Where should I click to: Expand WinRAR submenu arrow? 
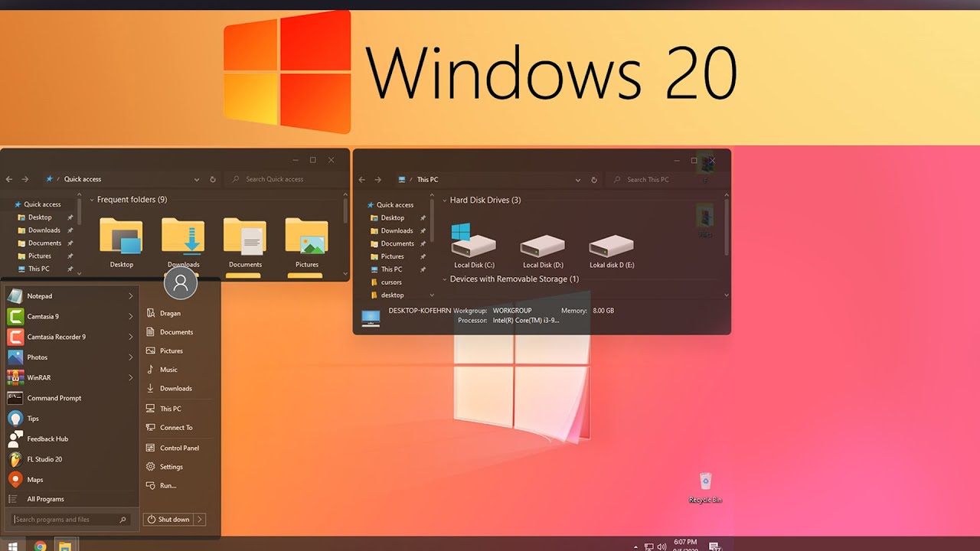[131, 377]
